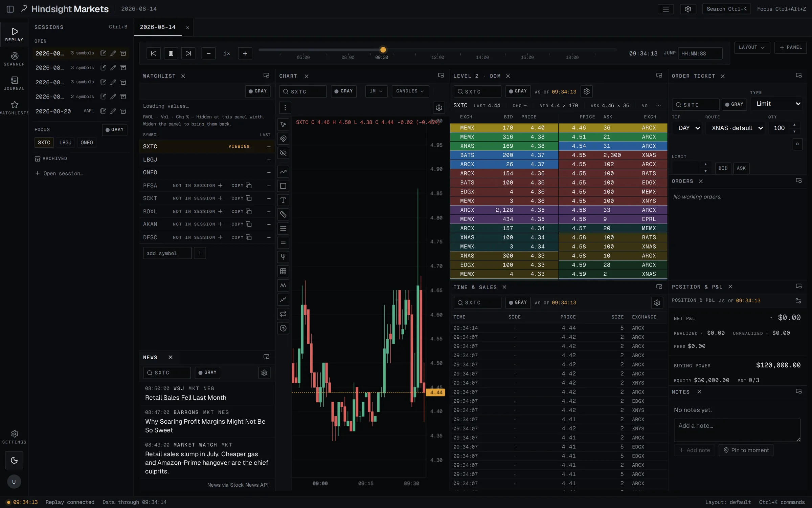This screenshot has height=508, width=812.
Task: Select the 2026-08-14 session tab
Action: [158, 27]
